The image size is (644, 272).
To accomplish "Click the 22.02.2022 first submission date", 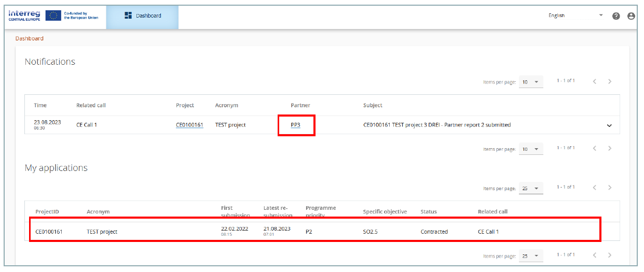I will (235, 228).
